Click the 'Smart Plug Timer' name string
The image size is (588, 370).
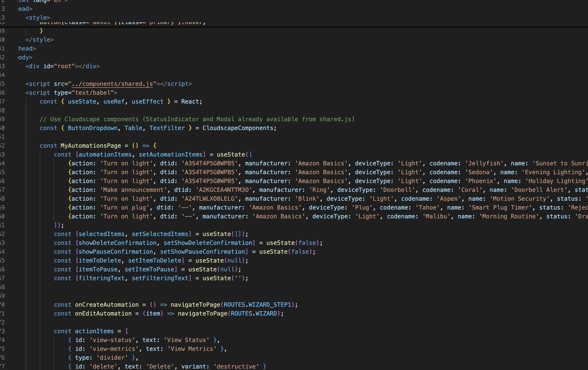(x=500, y=208)
